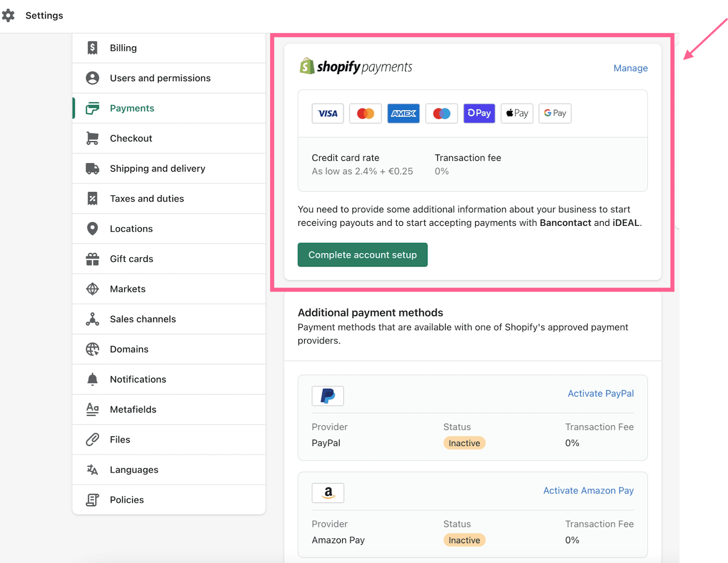Click the Policies scroll icon
Screen dimensions: 728x563
93,500
